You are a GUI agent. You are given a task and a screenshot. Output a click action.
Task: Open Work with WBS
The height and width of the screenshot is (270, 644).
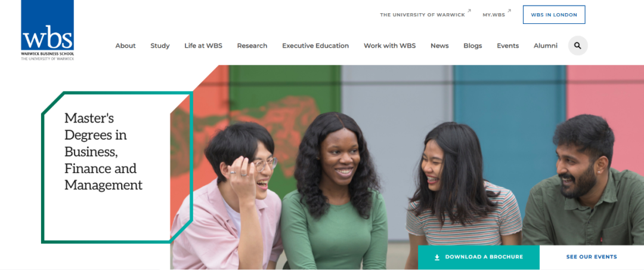point(390,45)
